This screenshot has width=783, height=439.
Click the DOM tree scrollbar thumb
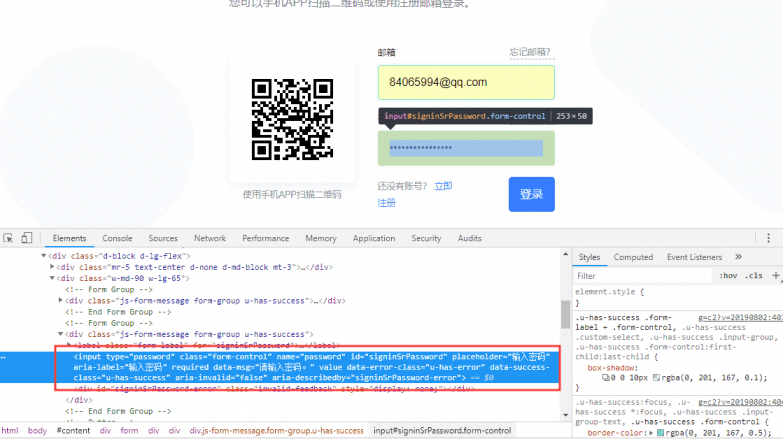click(565, 315)
